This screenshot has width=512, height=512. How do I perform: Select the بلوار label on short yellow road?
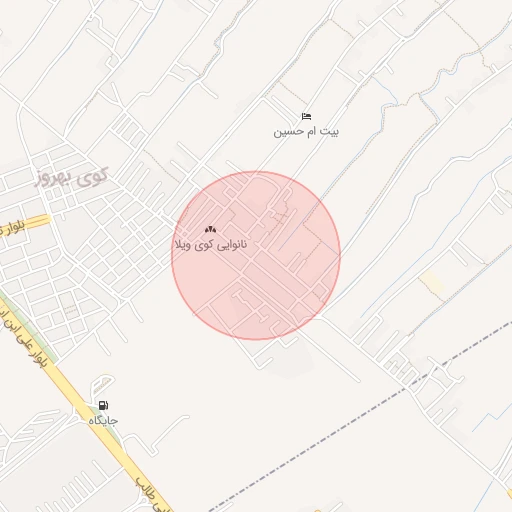(12, 228)
